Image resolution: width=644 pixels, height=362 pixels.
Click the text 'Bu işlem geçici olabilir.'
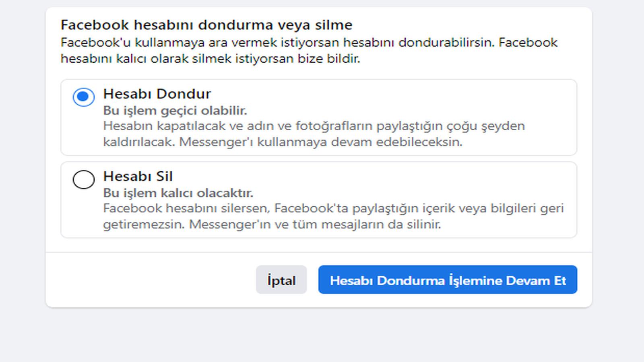click(x=175, y=111)
